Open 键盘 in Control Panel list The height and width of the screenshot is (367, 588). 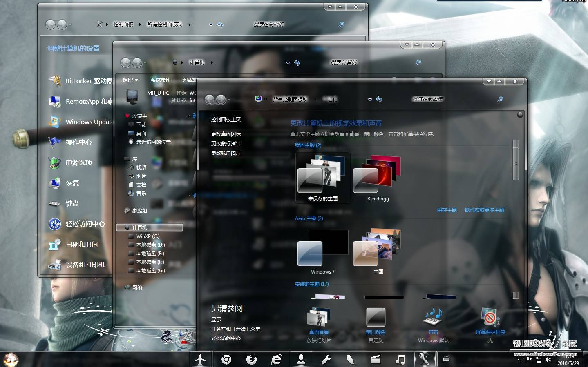63,203
